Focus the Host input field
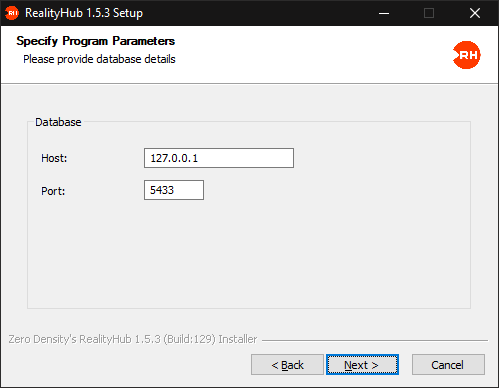 219,158
